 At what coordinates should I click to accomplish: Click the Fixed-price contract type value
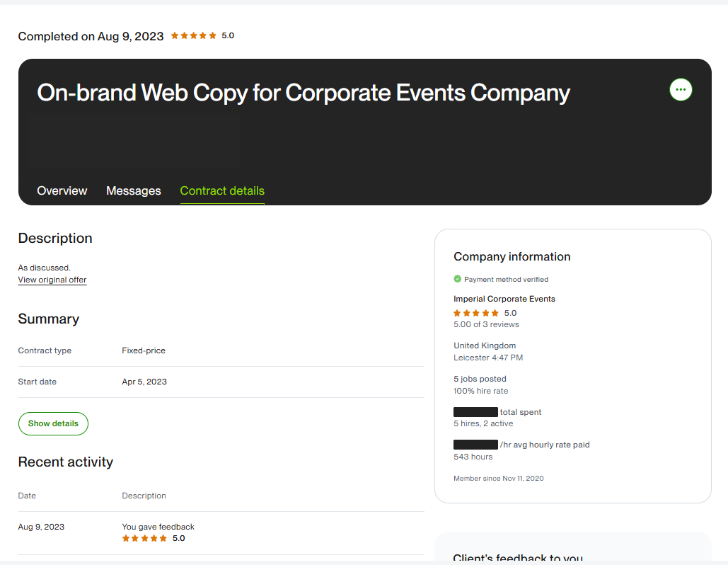[144, 350]
